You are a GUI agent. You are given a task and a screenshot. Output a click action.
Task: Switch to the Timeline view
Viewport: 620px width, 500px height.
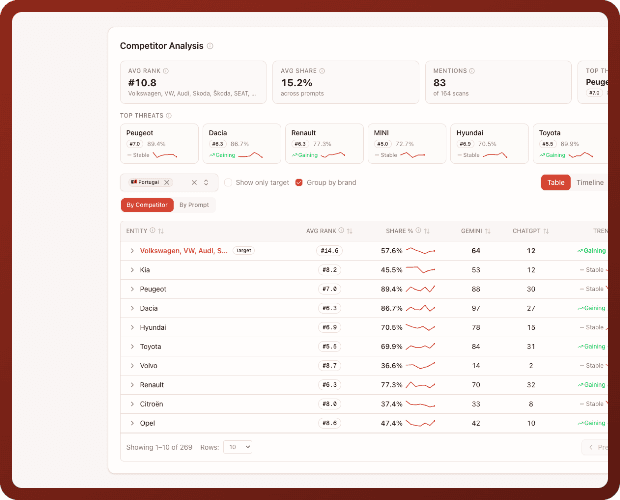(x=590, y=183)
